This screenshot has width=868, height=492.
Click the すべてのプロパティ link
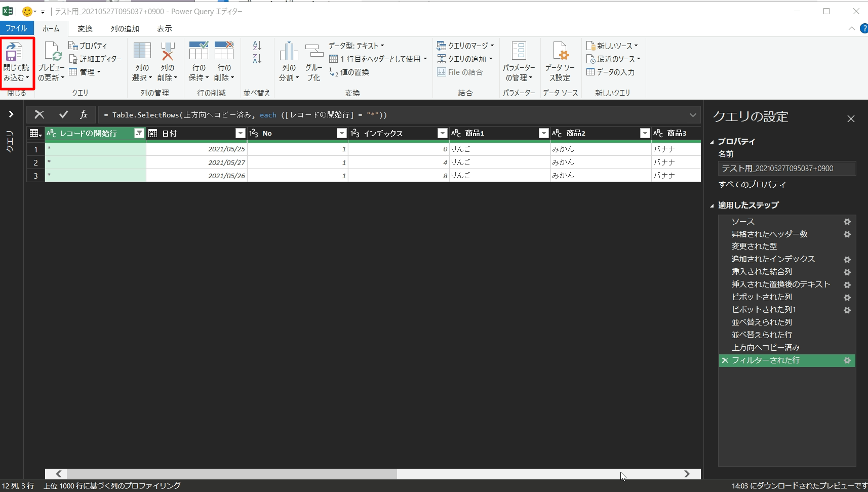752,184
